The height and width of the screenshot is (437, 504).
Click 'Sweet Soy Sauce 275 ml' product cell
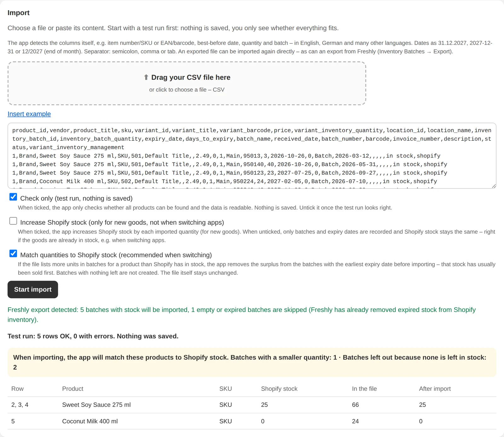[x=96, y=405]
